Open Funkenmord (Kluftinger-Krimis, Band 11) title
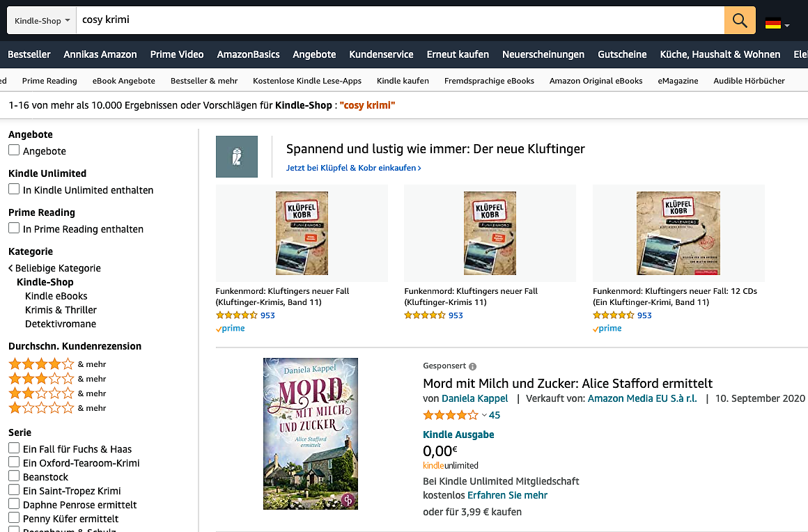Viewport: 808px width, 532px height. point(282,297)
